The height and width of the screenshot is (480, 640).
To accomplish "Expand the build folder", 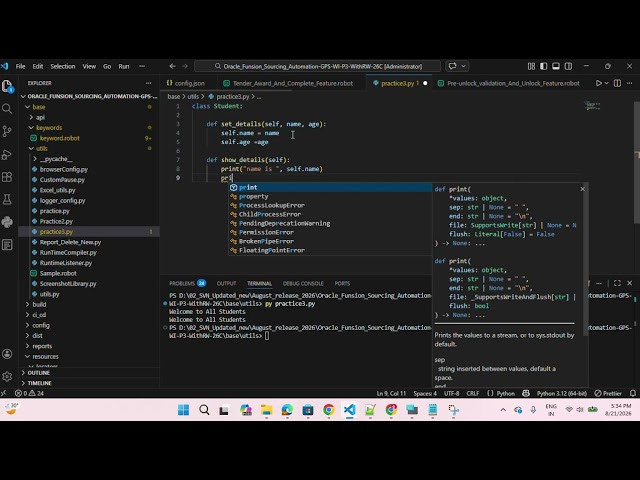I will (27, 304).
